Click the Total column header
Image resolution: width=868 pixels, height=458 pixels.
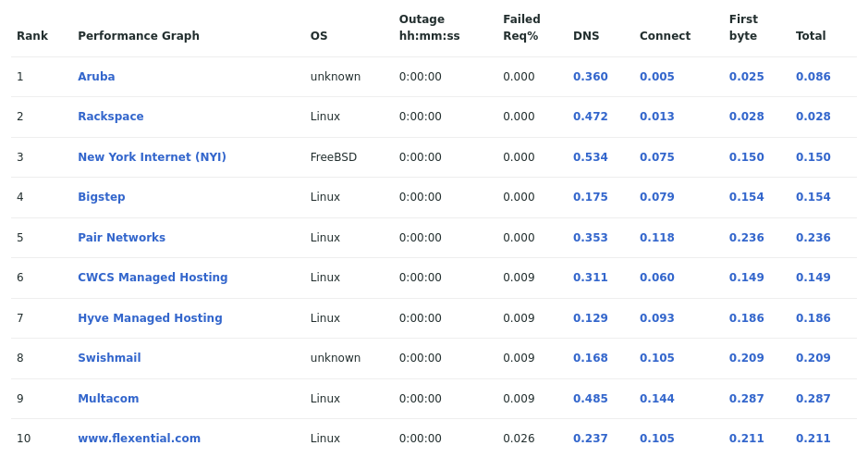[x=811, y=36]
